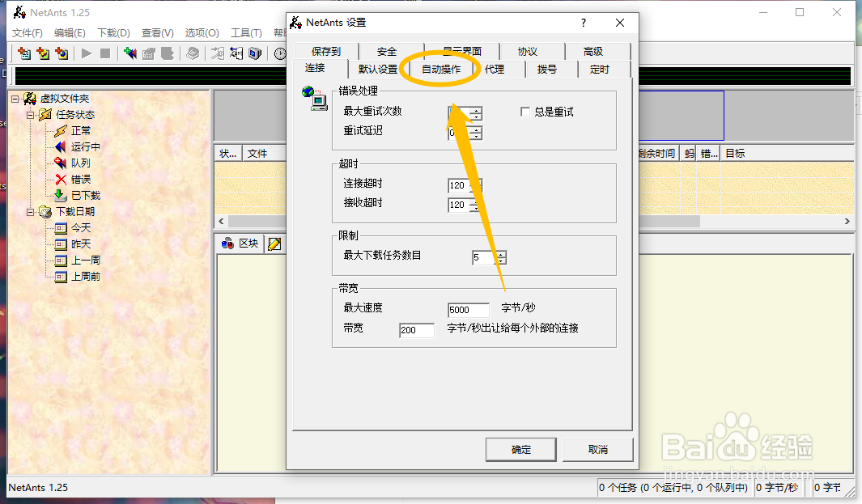The image size is (862, 504).
Task: Click the 接收超时 input field
Action: [x=460, y=205]
